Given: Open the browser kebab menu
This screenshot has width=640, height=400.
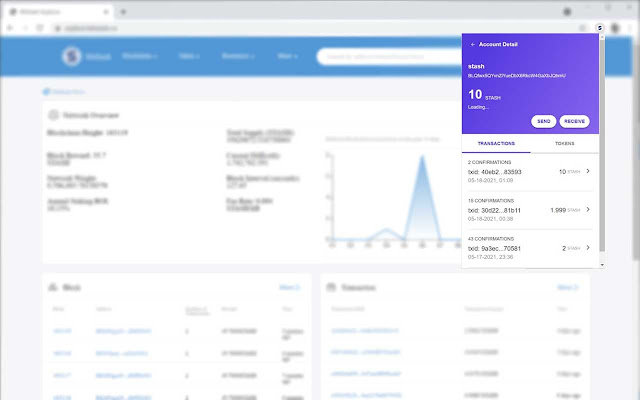Looking at the screenshot, I should pos(631,28).
